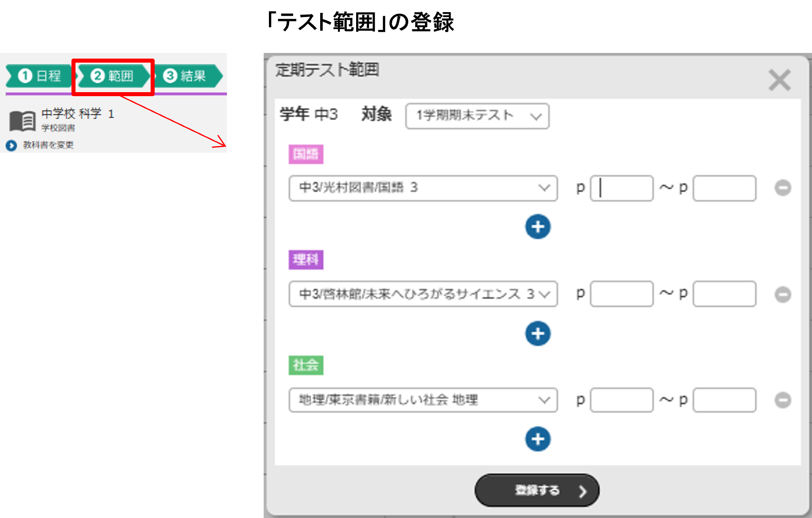Focus the 国語 start page field

pos(622,188)
